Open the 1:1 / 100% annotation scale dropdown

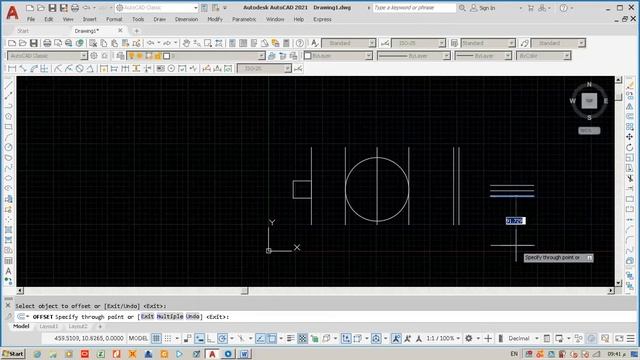[x=443, y=338]
